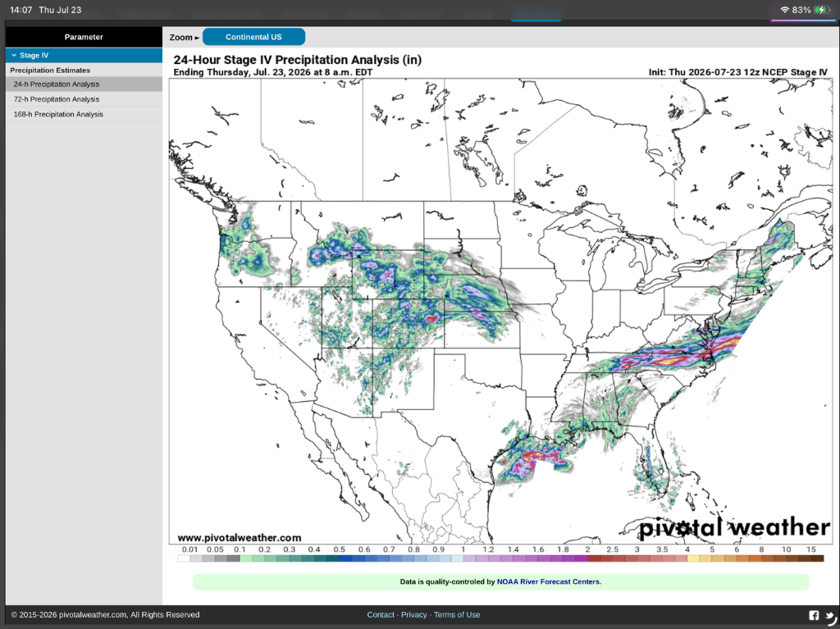Click the Pivotal Weather logo watermark
The image size is (840, 629).
click(x=734, y=528)
